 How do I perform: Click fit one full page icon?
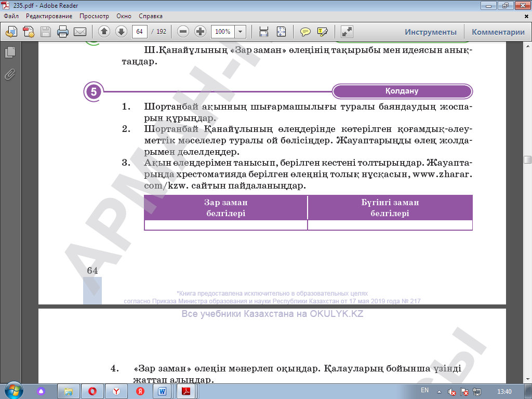(x=281, y=32)
